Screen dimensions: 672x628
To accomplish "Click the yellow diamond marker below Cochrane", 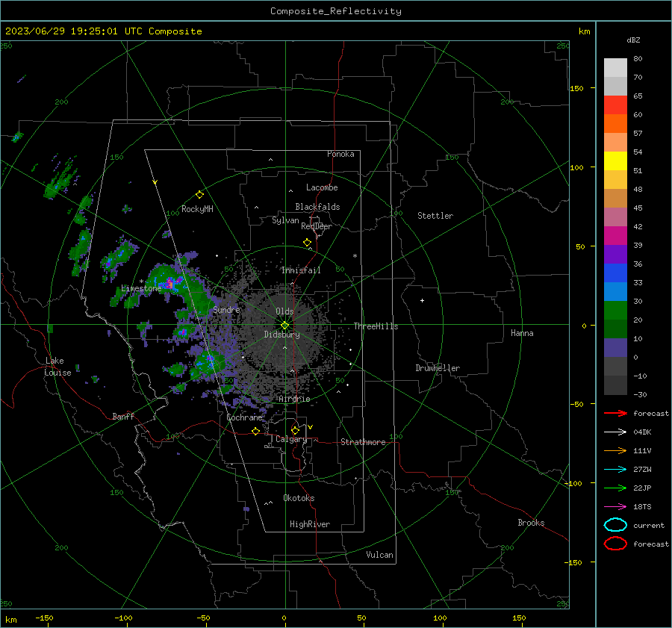I will (255, 431).
